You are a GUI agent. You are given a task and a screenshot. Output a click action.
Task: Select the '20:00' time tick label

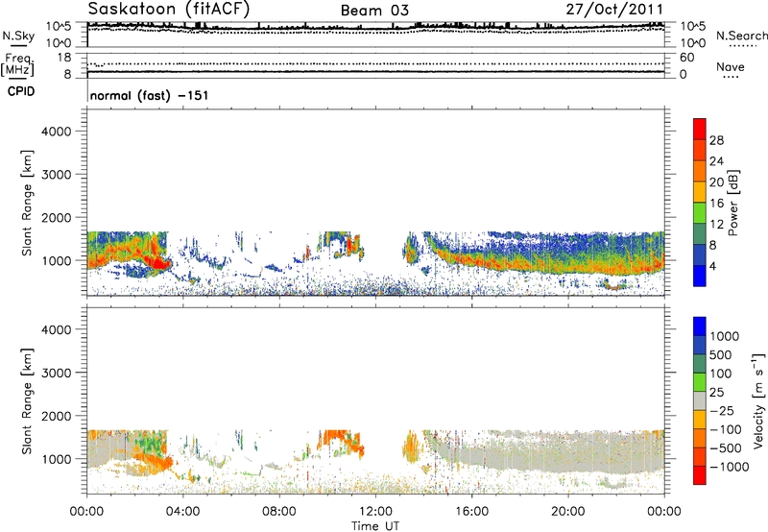pyautogui.click(x=567, y=512)
